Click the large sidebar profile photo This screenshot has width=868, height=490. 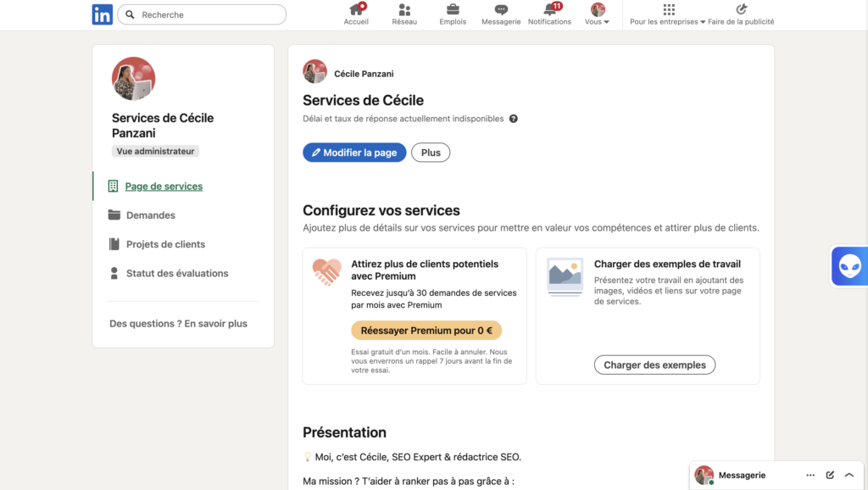click(133, 79)
